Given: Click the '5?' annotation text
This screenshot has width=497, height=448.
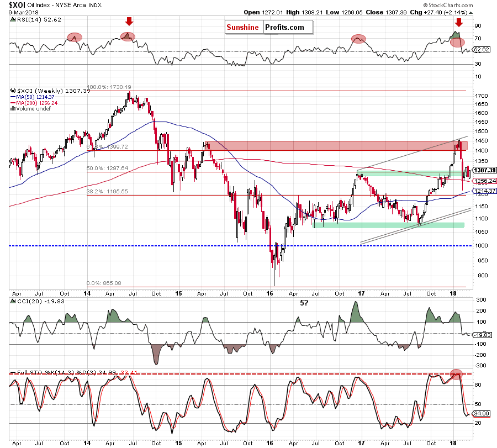Looking at the screenshot, I should coord(304,303).
